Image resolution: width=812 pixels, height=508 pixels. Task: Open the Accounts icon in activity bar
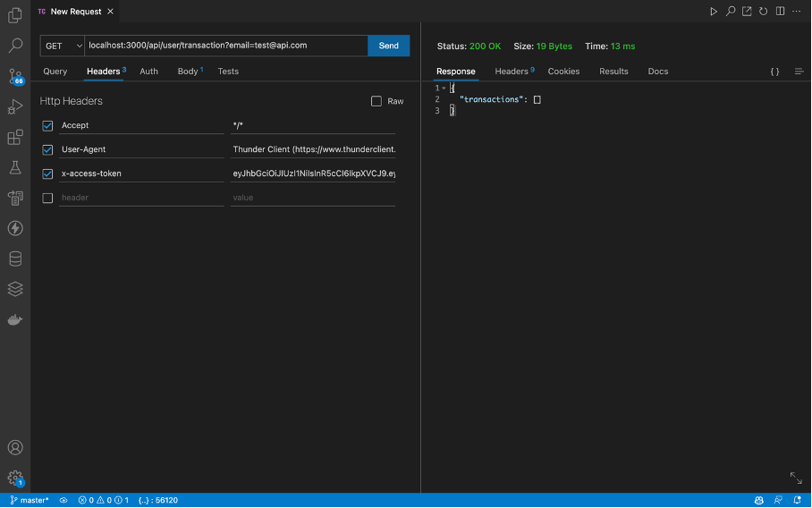15,447
